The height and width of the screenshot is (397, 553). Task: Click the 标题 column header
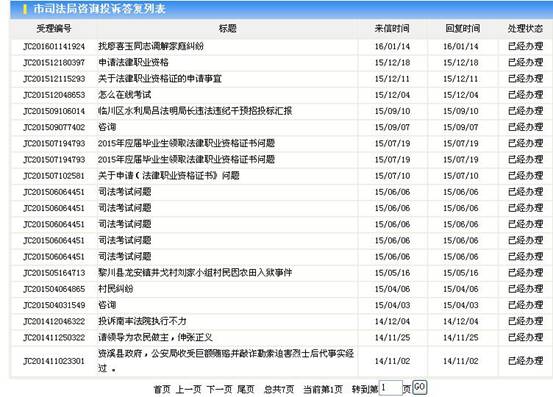227,29
